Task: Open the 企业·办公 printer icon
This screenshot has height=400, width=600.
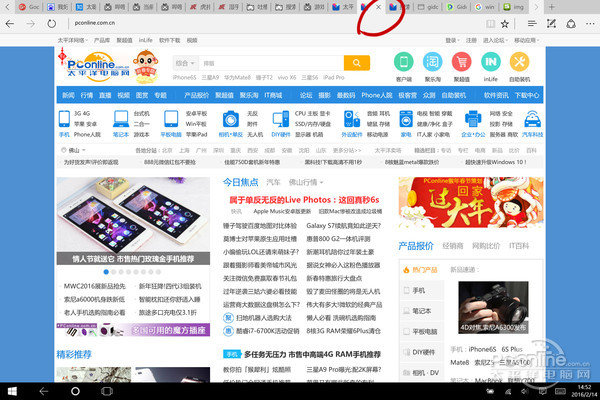Action: pos(473,119)
